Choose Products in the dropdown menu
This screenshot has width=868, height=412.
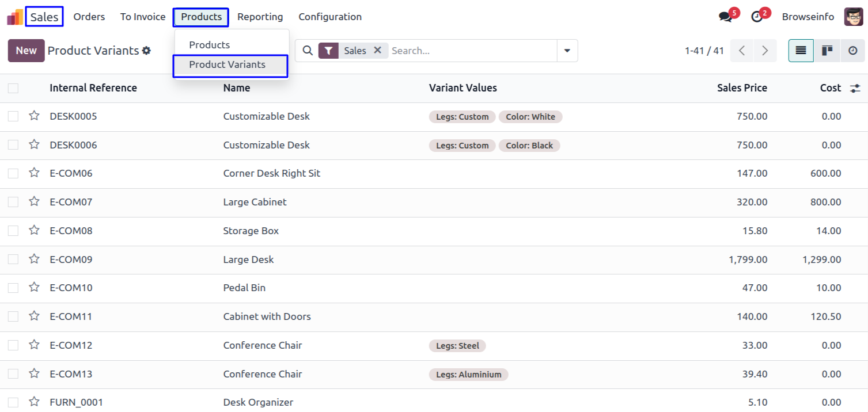(x=210, y=45)
